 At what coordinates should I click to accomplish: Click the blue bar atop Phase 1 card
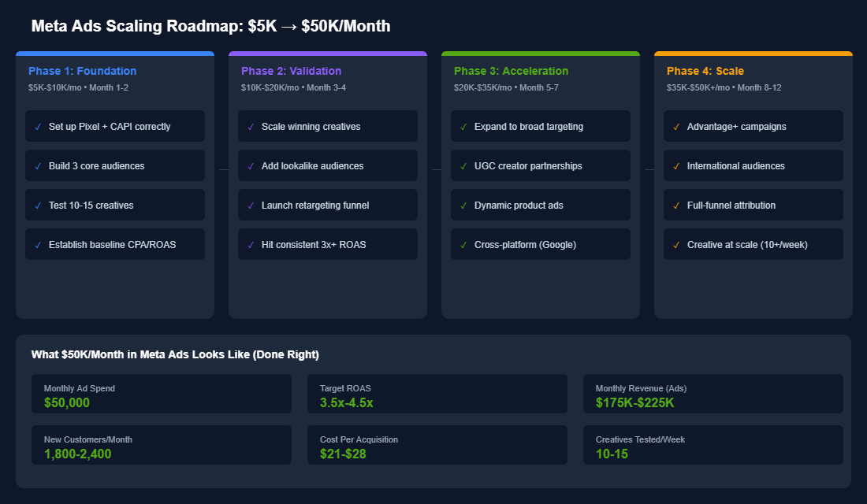[x=114, y=53]
